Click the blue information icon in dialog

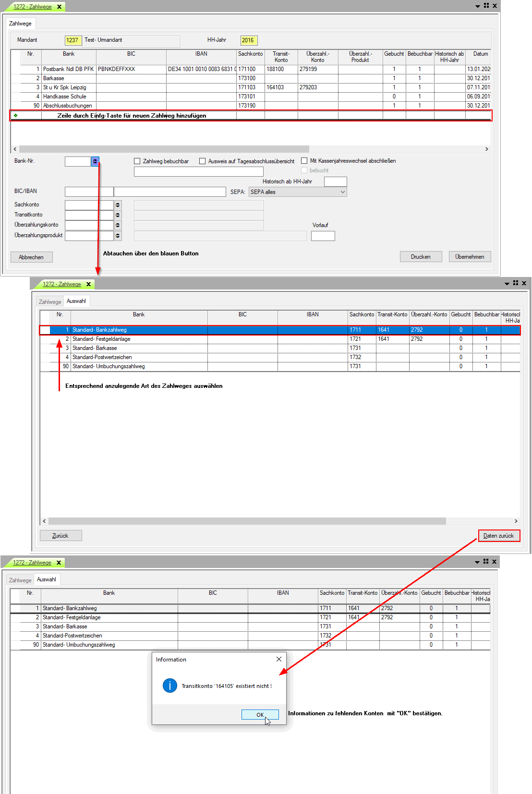tap(170, 686)
